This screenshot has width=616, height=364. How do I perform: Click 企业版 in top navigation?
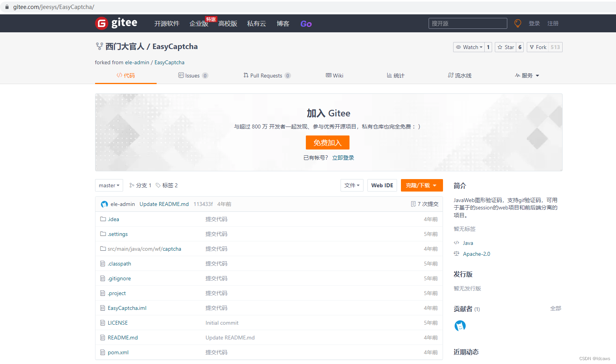pos(199,24)
